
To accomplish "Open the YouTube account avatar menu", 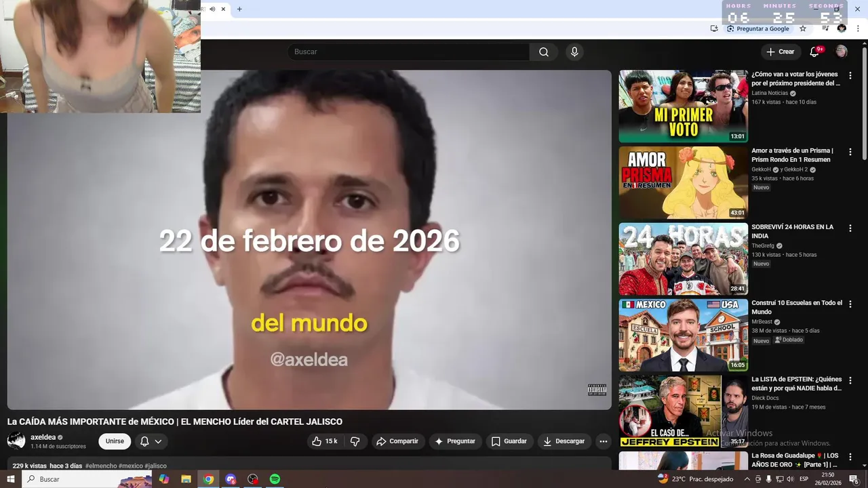I will tap(842, 52).
